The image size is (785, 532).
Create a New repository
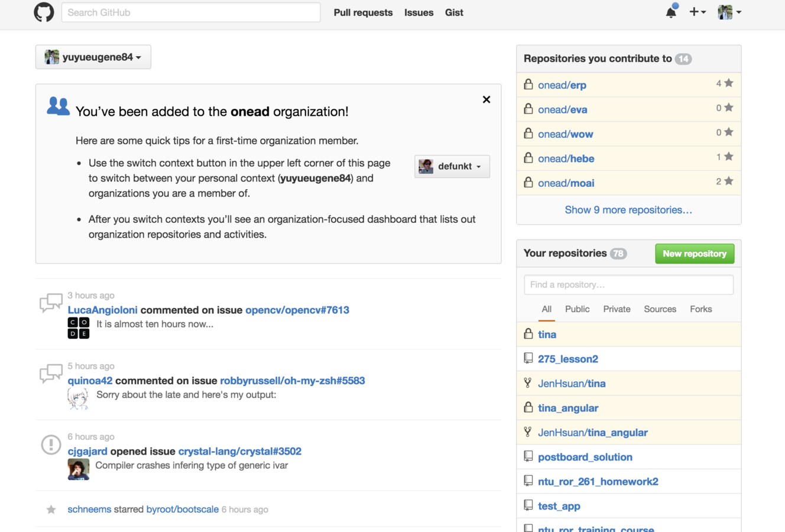pos(695,254)
